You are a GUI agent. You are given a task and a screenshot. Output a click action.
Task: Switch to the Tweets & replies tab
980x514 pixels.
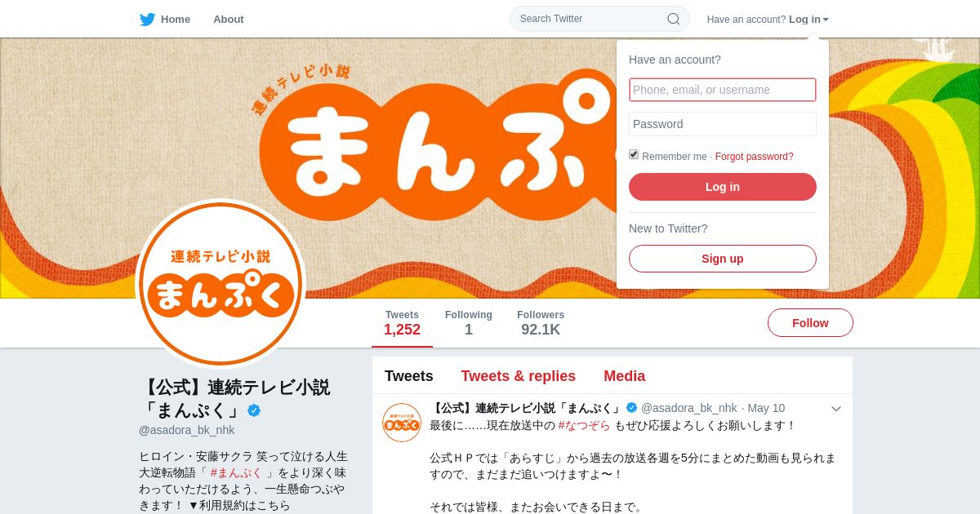(519, 376)
